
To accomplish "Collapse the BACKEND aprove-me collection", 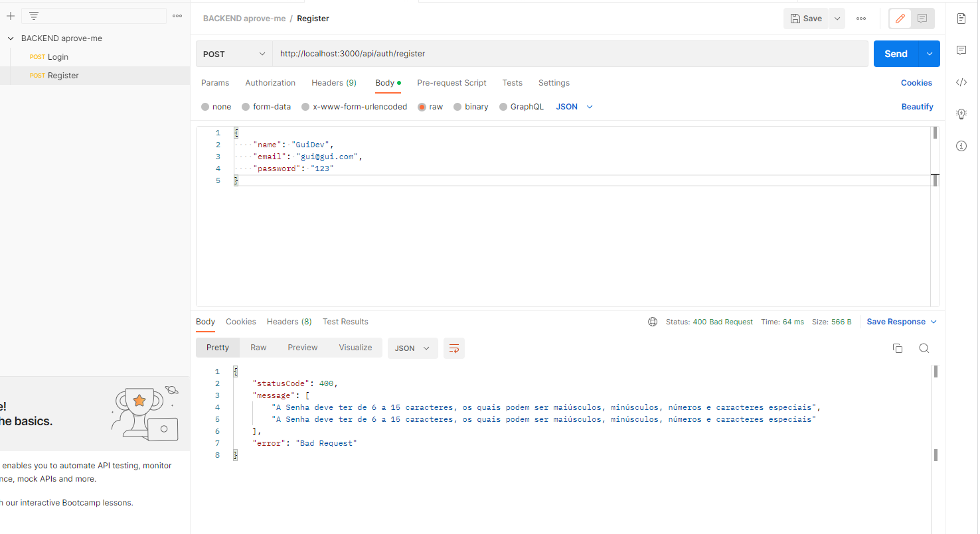I will pyautogui.click(x=9, y=38).
